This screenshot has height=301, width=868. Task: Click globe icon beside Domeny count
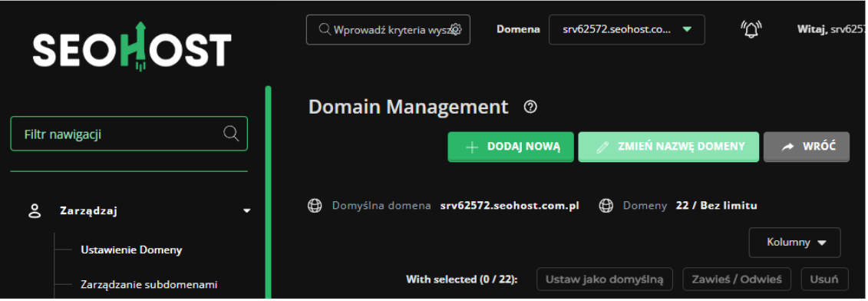coord(606,206)
